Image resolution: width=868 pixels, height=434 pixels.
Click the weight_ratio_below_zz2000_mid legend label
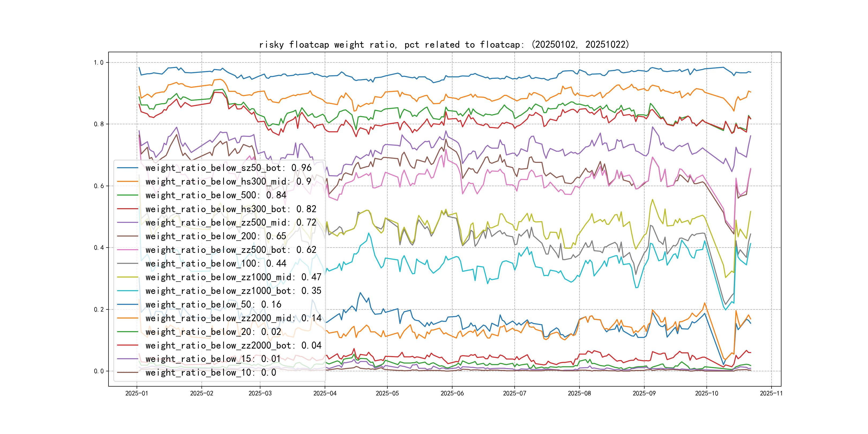pos(233,318)
